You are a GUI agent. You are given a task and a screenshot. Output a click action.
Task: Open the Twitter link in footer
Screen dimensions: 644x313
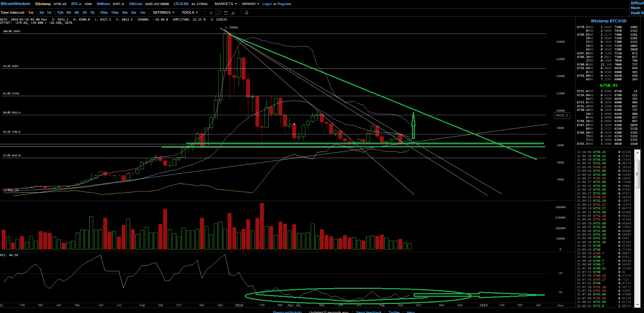point(394,312)
